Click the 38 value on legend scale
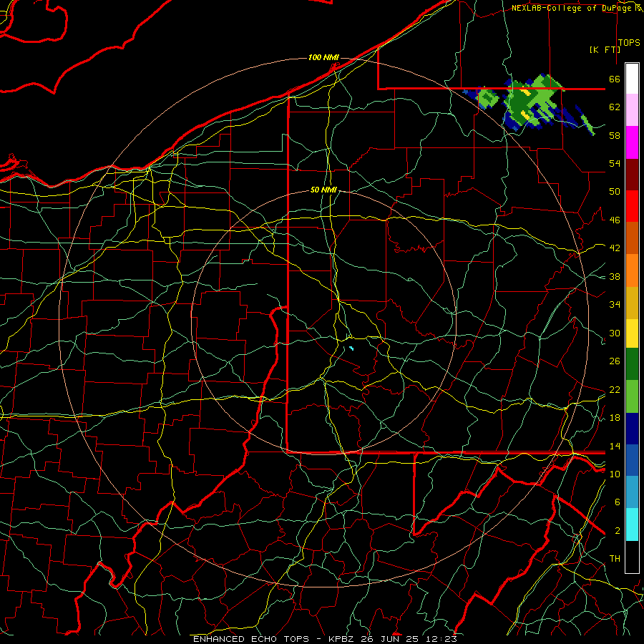The width and height of the screenshot is (644, 644). click(615, 276)
